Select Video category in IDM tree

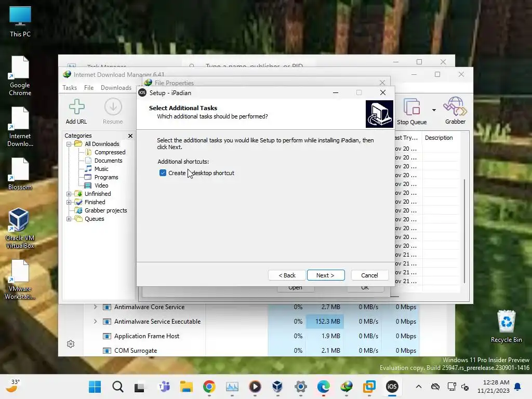point(101,185)
